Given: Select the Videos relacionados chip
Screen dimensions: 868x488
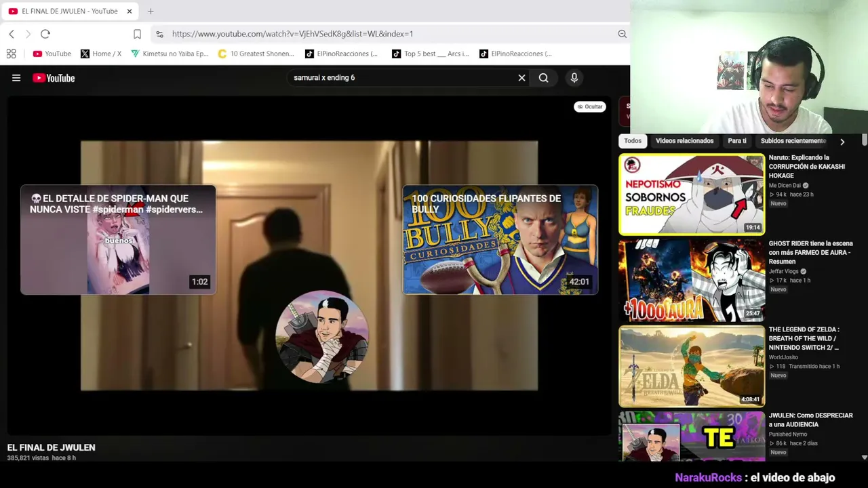Looking at the screenshot, I should tap(684, 141).
